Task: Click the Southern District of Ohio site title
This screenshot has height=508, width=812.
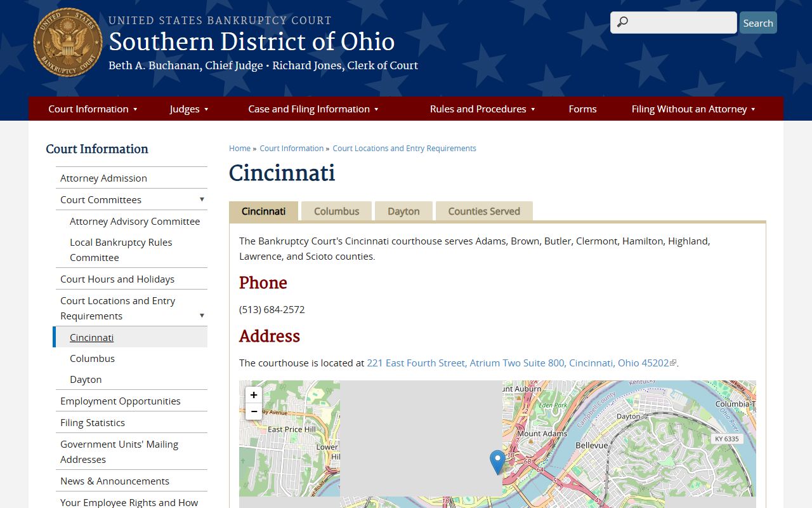Action: tap(252, 42)
